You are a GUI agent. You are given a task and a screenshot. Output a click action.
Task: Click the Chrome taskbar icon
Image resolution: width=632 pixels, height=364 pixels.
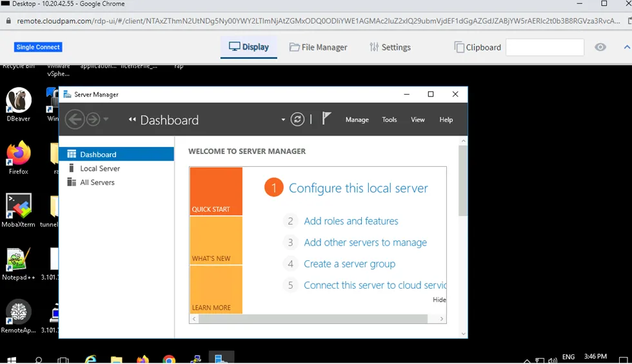(x=169, y=359)
